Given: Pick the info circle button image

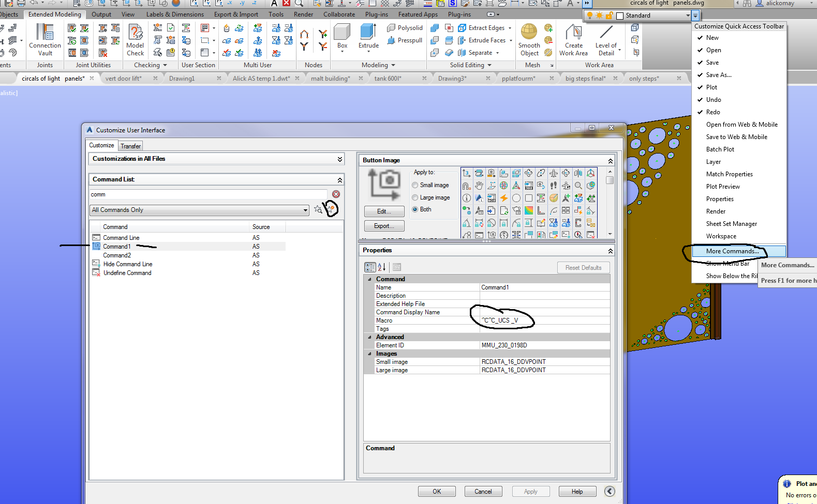Looking at the screenshot, I should [x=467, y=198].
